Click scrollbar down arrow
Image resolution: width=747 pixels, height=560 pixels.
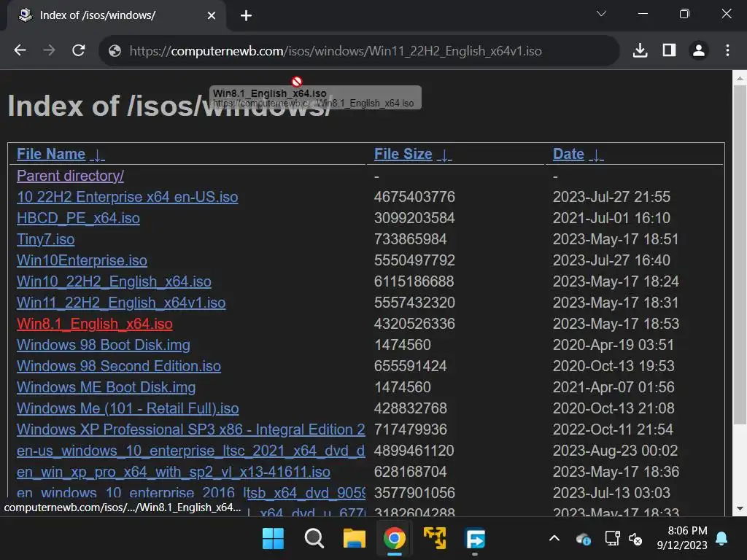[x=740, y=508]
